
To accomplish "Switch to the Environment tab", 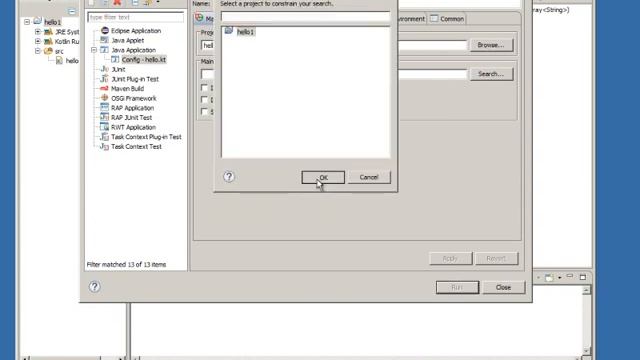I will [x=411, y=19].
